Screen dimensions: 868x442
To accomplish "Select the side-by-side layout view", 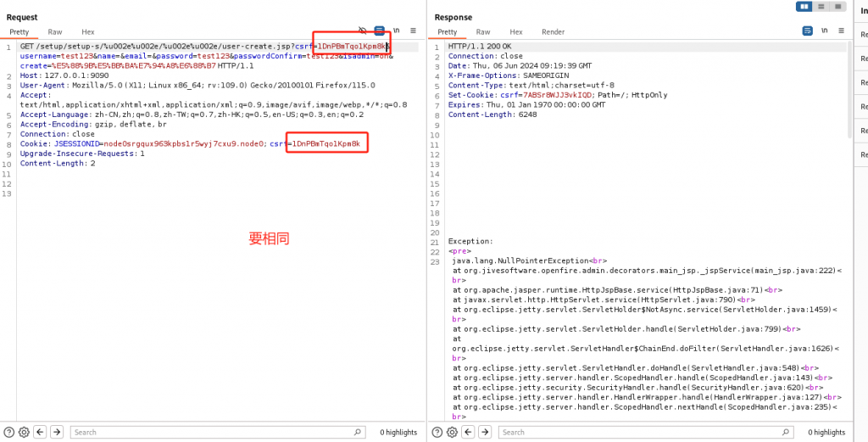I will click(804, 7).
